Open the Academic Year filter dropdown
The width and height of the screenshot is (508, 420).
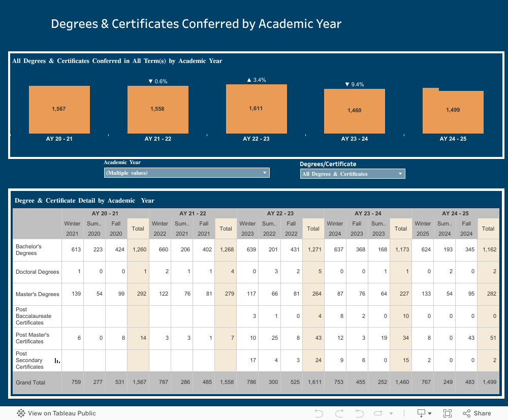pos(265,173)
